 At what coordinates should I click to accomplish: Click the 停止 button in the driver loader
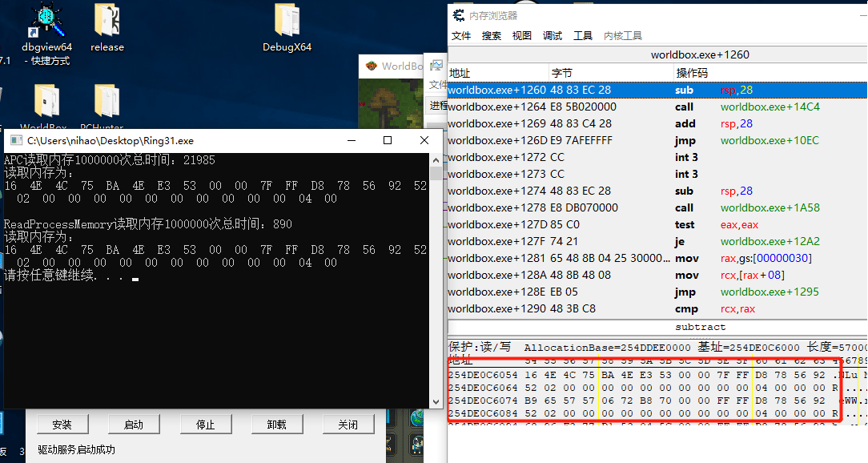[205, 425]
